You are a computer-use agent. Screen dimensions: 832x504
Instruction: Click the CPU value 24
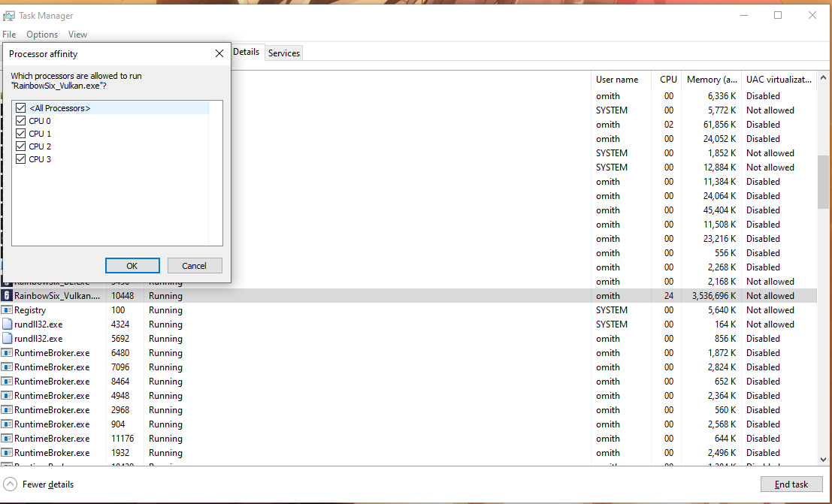click(669, 296)
